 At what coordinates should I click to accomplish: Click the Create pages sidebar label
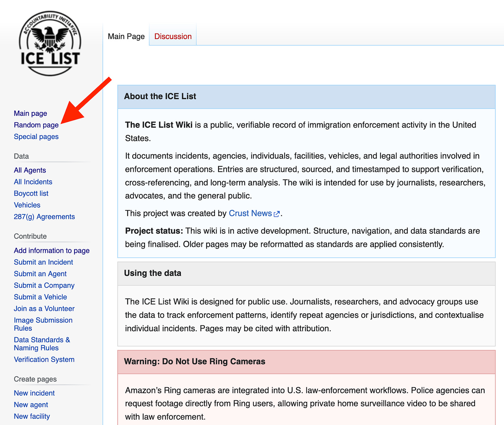coord(35,379)
